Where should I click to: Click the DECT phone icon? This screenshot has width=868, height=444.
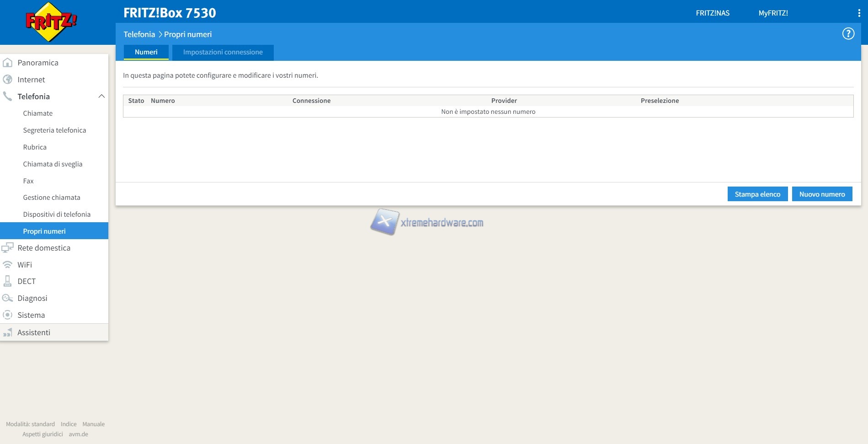pyautogui.click(x=8, y=281)
